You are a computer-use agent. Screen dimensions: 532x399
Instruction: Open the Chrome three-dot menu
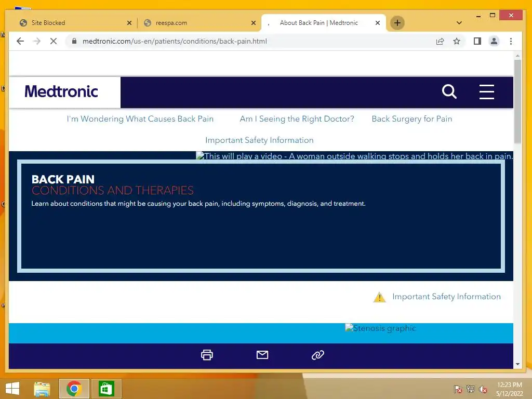point(511,42)
